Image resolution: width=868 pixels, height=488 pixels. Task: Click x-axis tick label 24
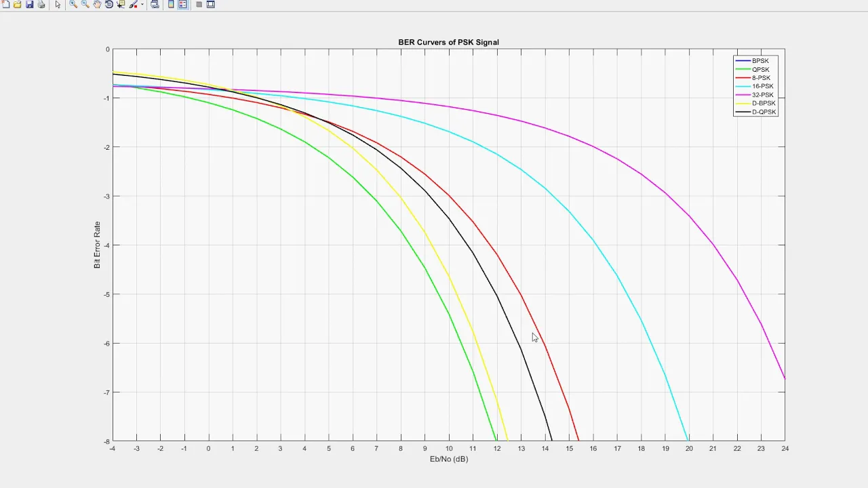[785, 449]
